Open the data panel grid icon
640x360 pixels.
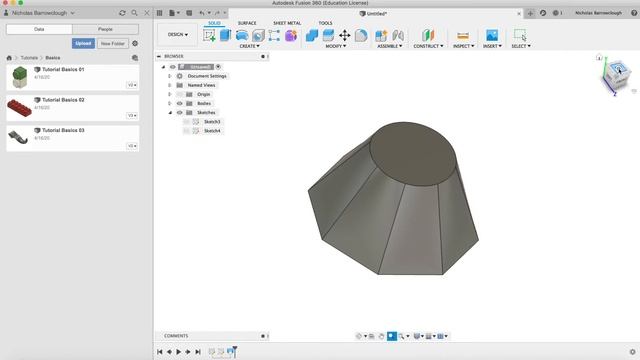160,13
